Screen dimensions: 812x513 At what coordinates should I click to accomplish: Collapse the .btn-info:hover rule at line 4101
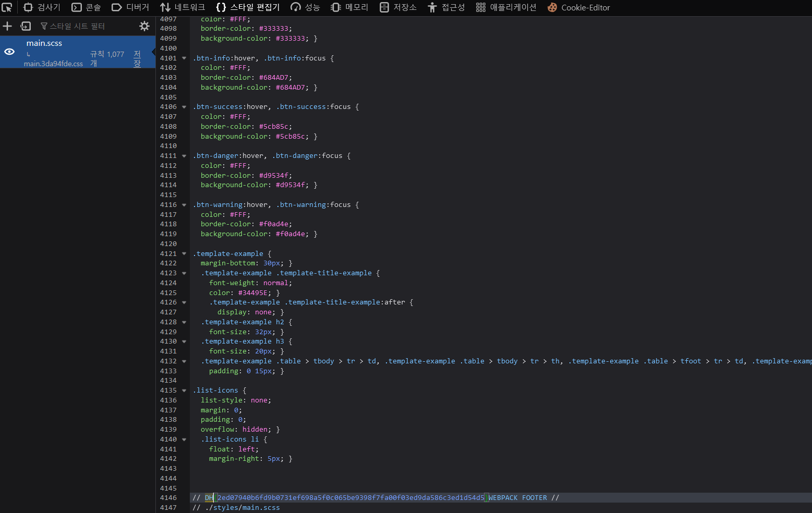pyautogui.click(x=184, y=58)
